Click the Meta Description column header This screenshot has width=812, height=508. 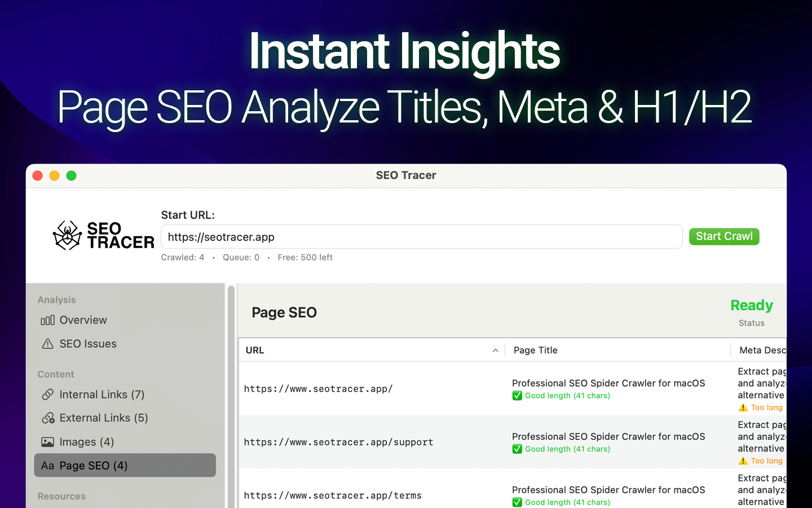[x=759, y=351]
